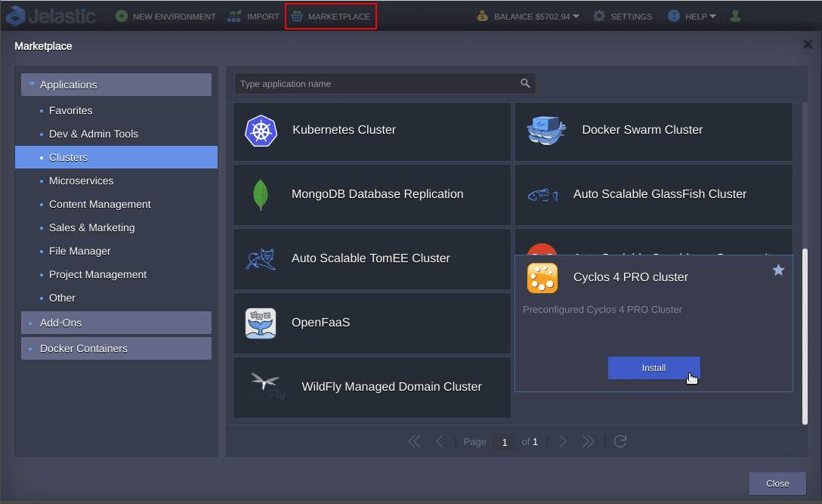822x504 pixels.
Task: Click the Settings gear icon
Action: [598, 17]
